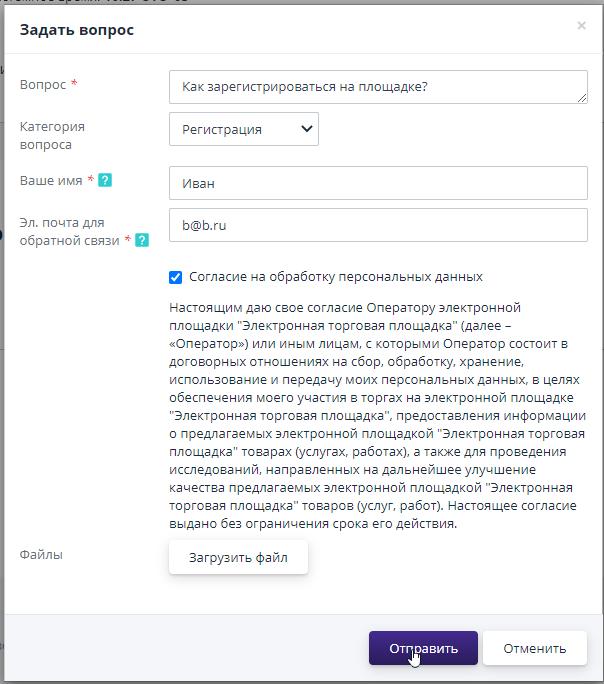The image size is (604, 684).
Task: Click the "Категория вопроса" label
Action: [x=52, y=135]
